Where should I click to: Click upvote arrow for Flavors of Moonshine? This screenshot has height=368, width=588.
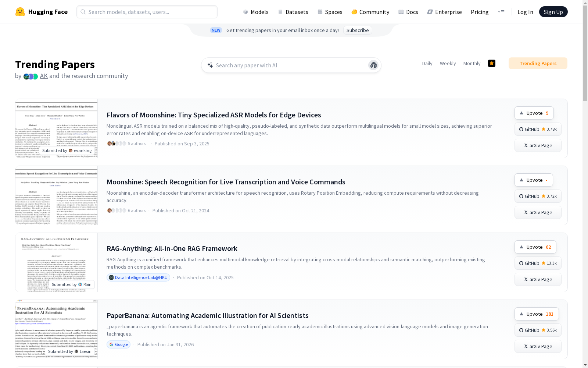[521, 113]
